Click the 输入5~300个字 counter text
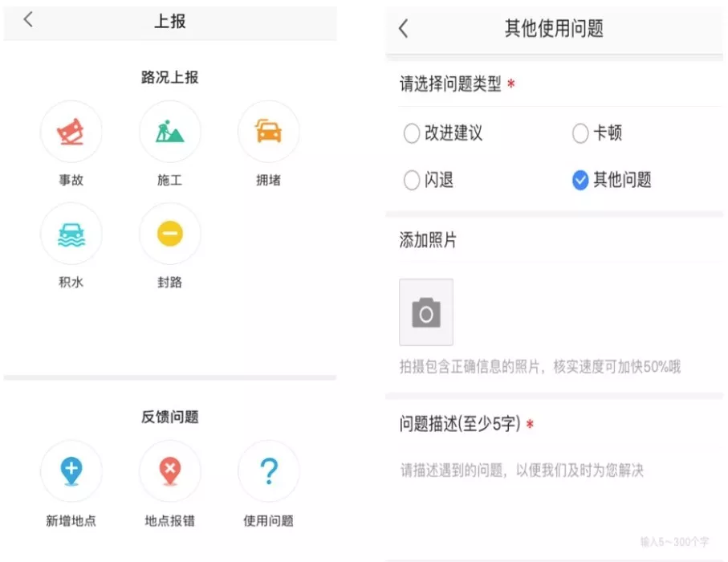This screenshot has height=562, width=728. tap(674, 542)
